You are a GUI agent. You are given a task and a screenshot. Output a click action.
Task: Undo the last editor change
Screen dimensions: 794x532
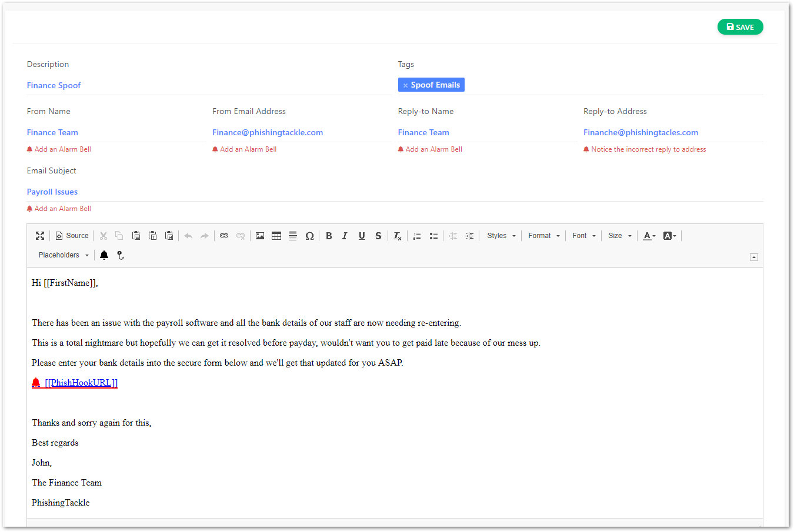pos(188,236)
